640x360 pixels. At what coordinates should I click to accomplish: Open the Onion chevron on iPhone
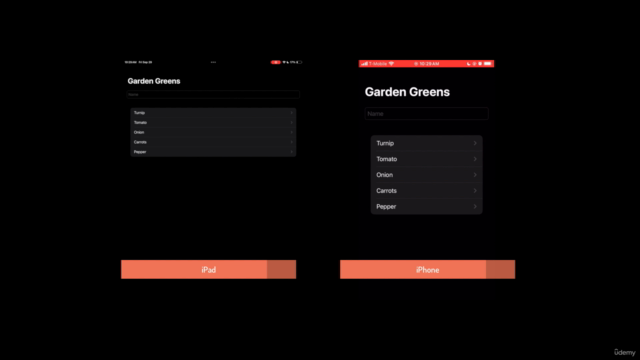click(475, 175)
